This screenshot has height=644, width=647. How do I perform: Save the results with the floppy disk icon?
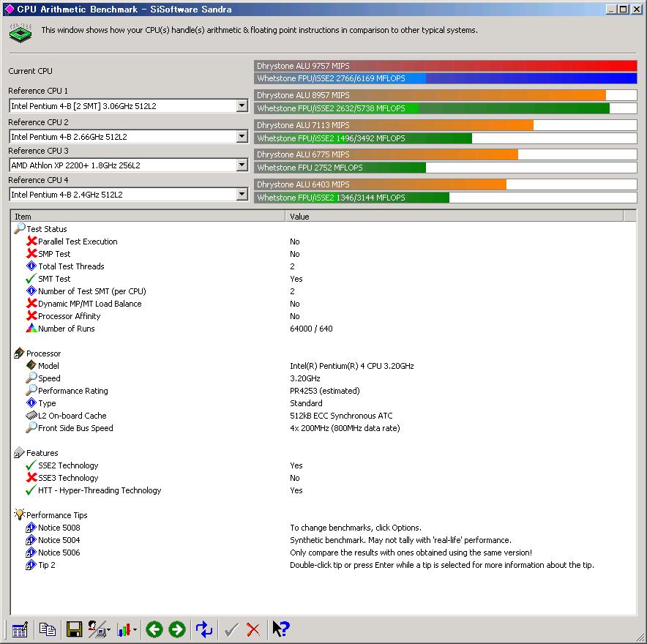click(x=74, y=629)
